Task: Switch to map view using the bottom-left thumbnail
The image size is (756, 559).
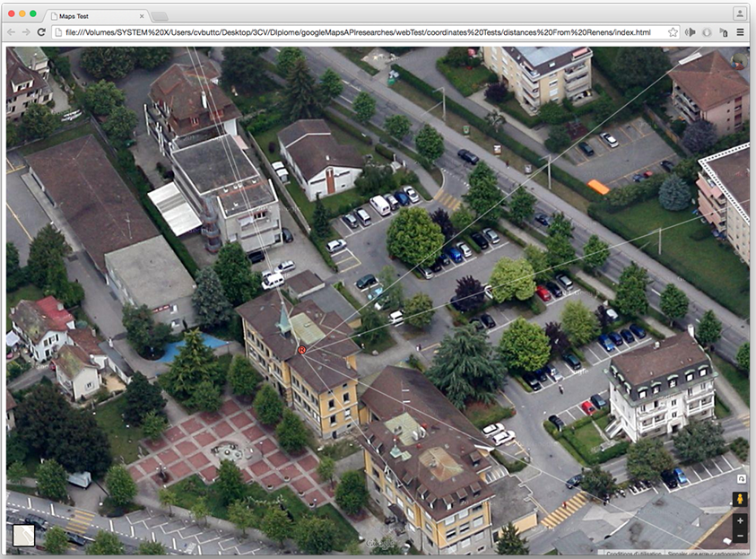Action: coord(23,536)
